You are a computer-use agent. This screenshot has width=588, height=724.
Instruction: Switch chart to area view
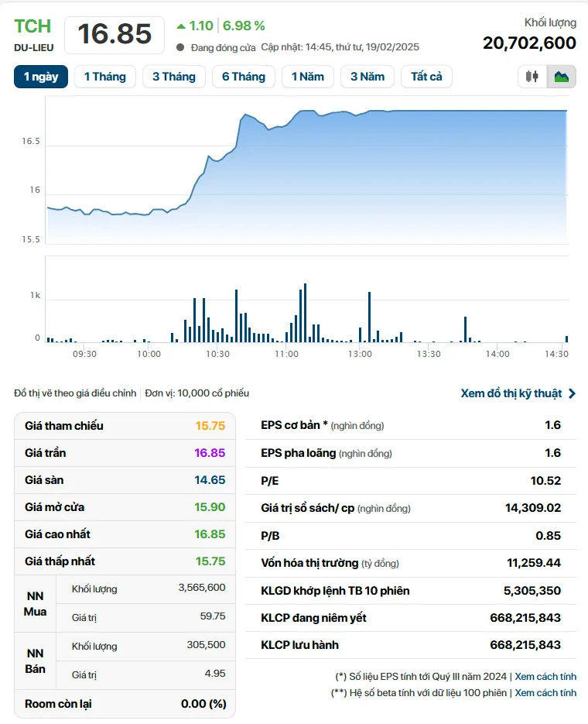(561, 76)
